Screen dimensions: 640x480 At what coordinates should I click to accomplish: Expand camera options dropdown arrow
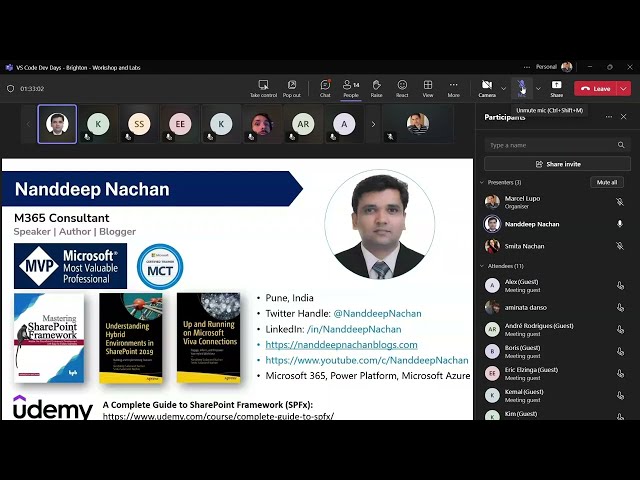pyautogui.click(x=503, y=89)
